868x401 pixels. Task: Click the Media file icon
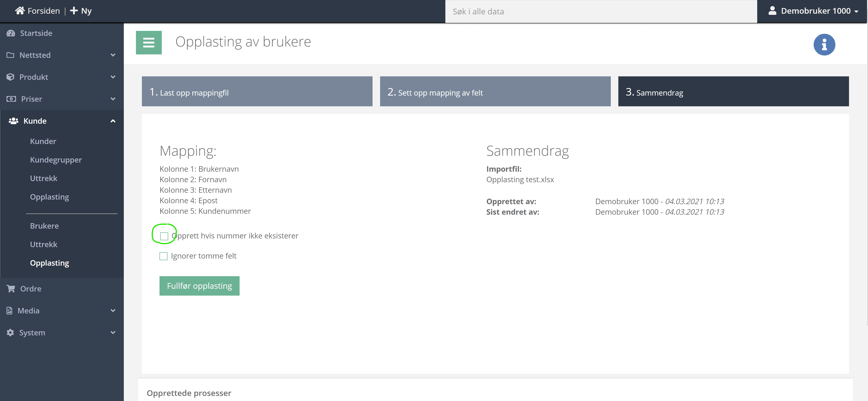tap(9, 310)
